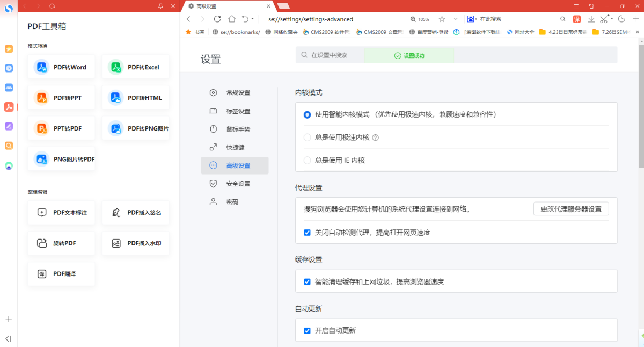Uncheck 关闭自动检测代理 option
The height and width of the screenshot is (347, 644).
(x=307, y=232)
